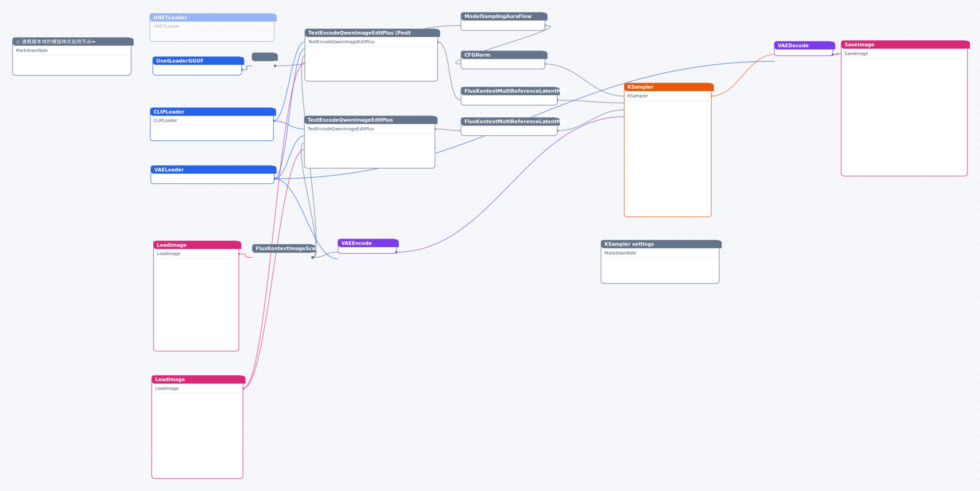Click the SaveImage subtitle text in node body
Screen dimensions: 980x491
(x=856, y=54)
